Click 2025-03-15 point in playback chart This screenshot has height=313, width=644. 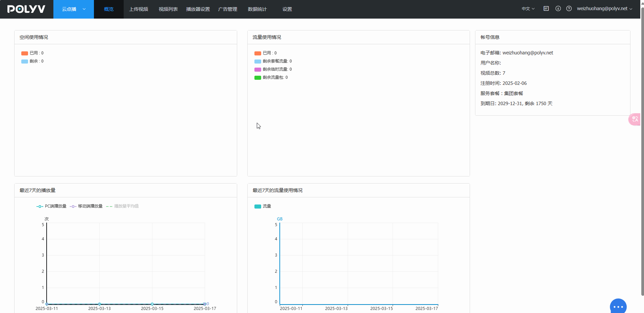(152, 304)
